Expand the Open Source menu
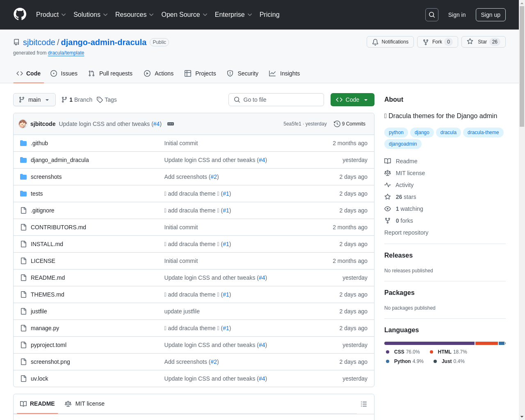 [185, 15]
